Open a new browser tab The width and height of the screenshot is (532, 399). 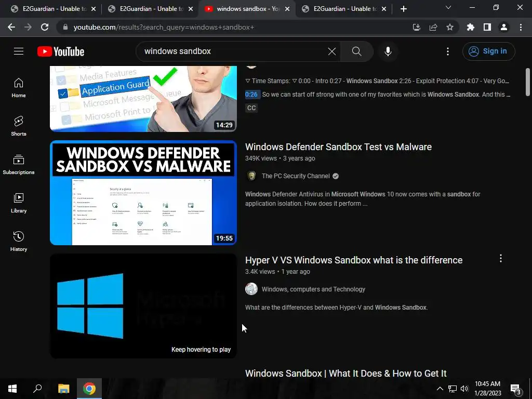(x=403, y=9)
